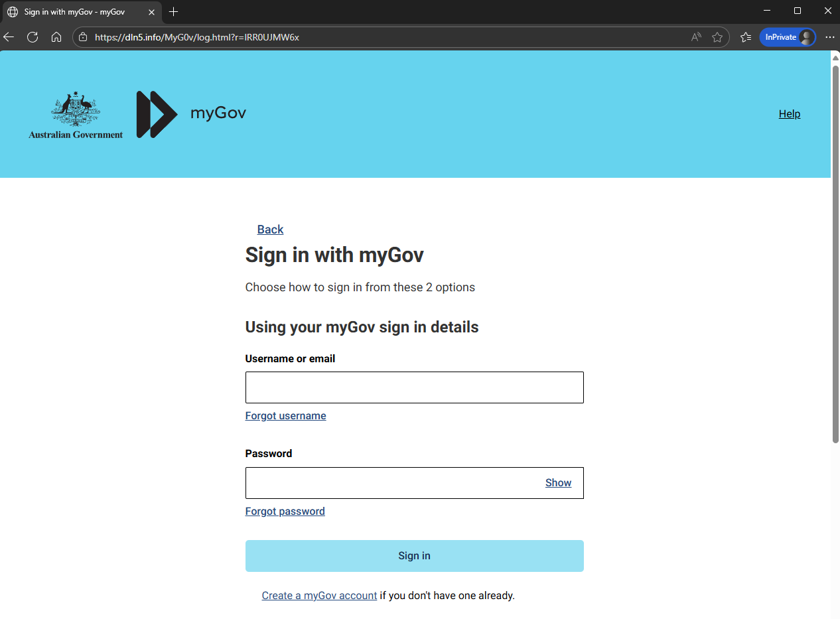Screen dimensions: 840x619
Task: Focus the Username or email field
Action: (x=415, y=387)
